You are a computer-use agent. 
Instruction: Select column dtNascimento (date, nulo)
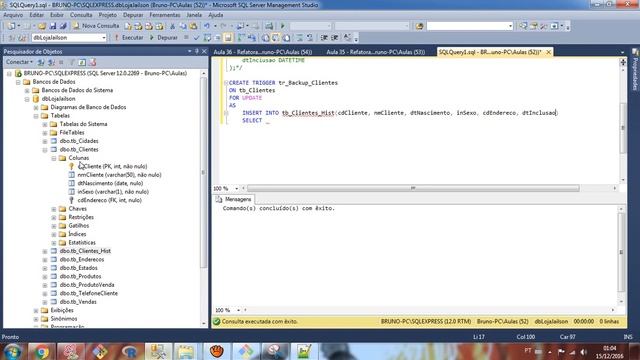coord(110,183)
